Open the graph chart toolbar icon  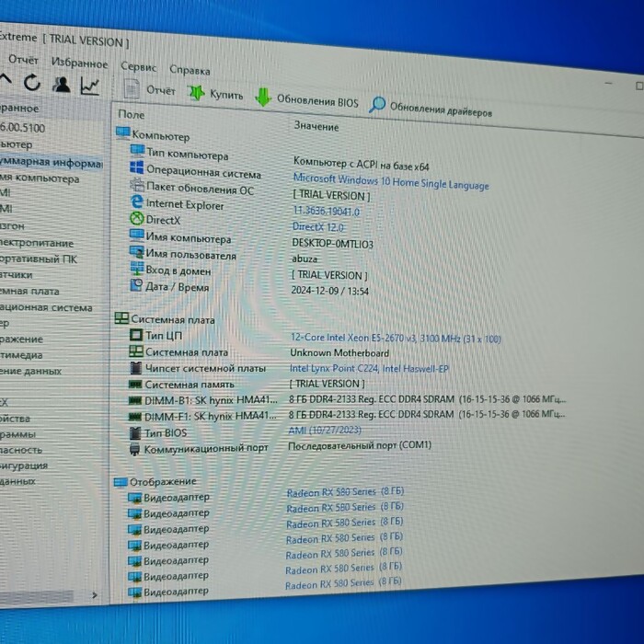point(90,86)
